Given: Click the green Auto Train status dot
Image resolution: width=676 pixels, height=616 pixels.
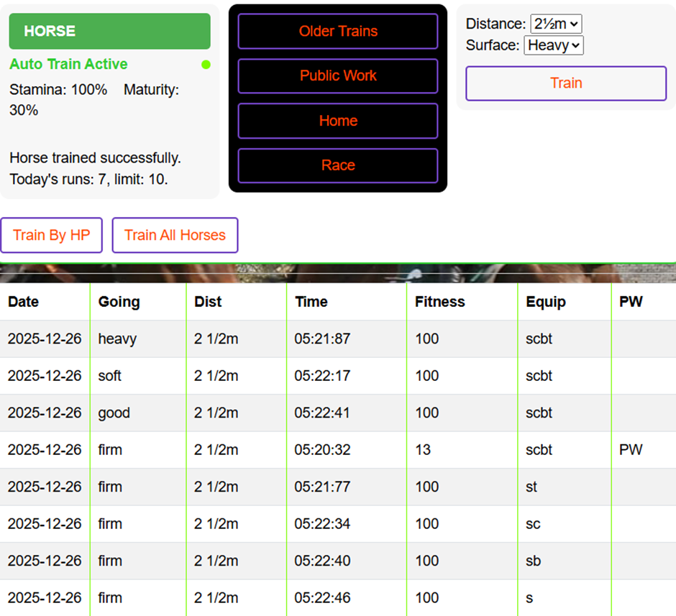Looking at the screenshot, I should click(x=206, y=65).
